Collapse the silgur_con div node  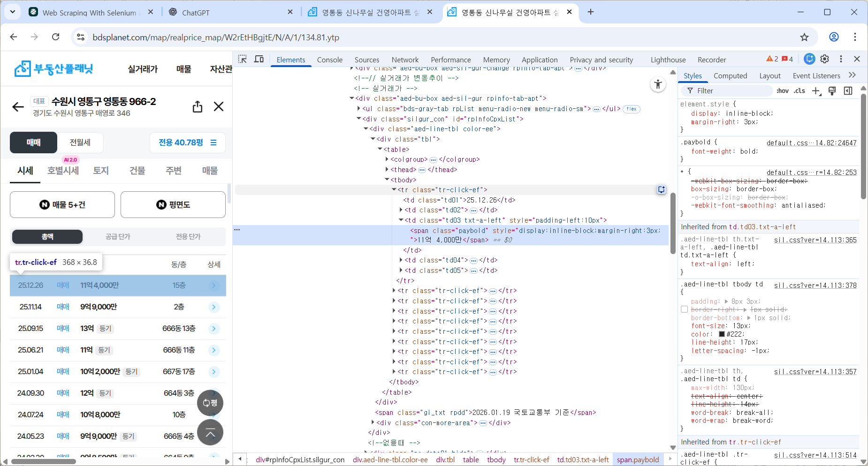[359, 119]
